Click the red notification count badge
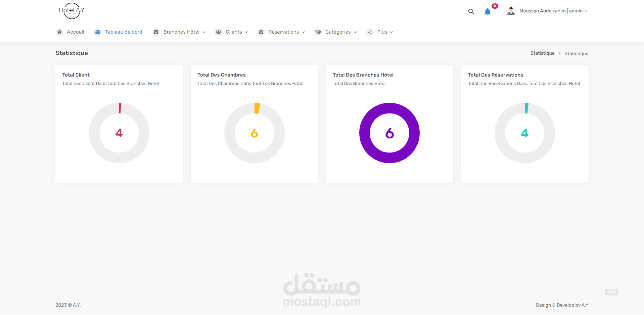This screenshot has height=315, width=644. point(495,6)
